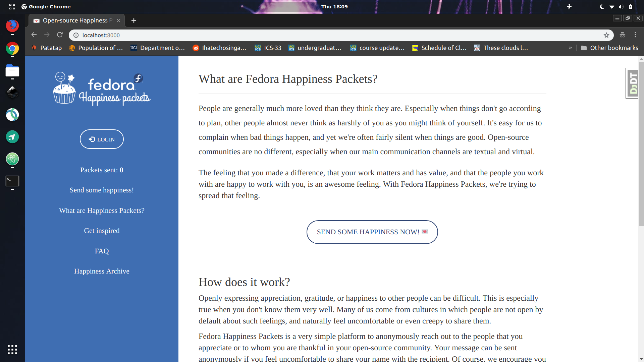This screenshot has width=644, height=362.
Task: Expand the hidden bookmarks chevron
Action: pos(570,48)
